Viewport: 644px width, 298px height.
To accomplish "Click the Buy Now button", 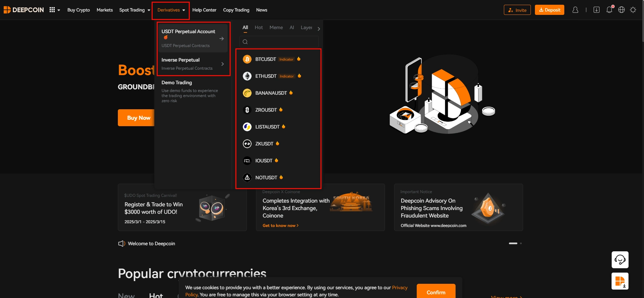I will point(136,118).
